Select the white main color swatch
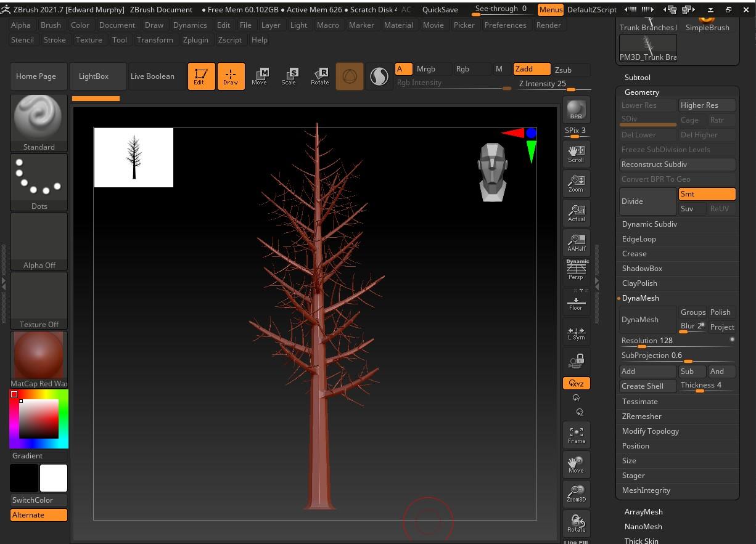The height and width of the screenshot is (544, 756). pyautogui.click(x=54, y=478)
